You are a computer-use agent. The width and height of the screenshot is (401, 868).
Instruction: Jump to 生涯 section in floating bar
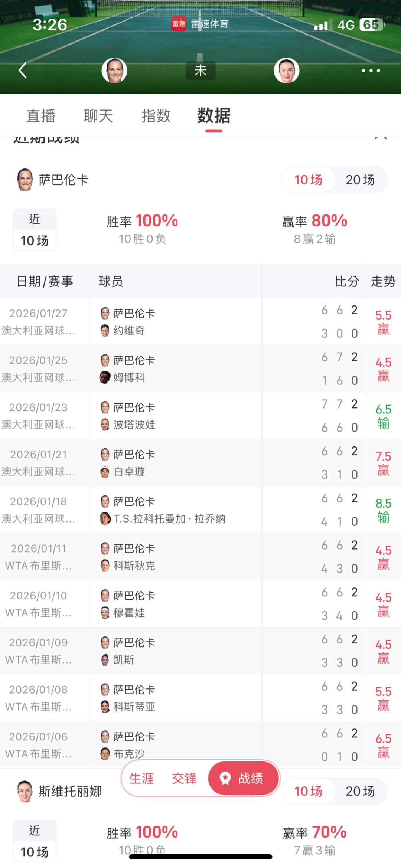click(141, 778)
